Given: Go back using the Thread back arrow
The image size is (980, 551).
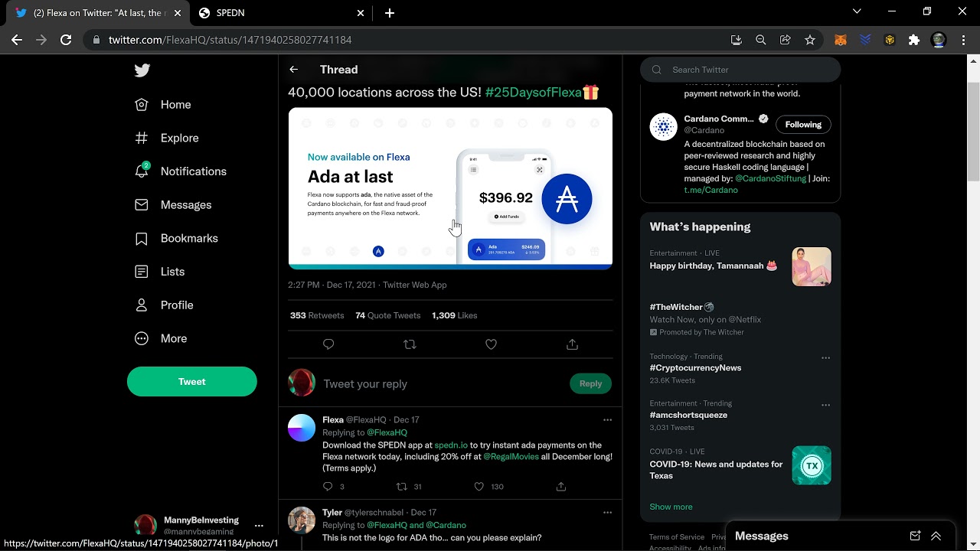Looking at the screenshot, I should [x=293, y=70].
